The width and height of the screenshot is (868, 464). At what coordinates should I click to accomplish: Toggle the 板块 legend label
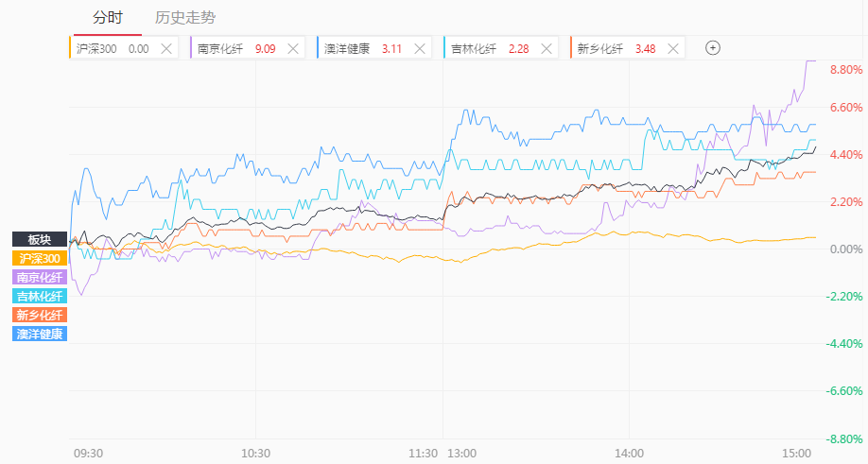click(40, 239)
